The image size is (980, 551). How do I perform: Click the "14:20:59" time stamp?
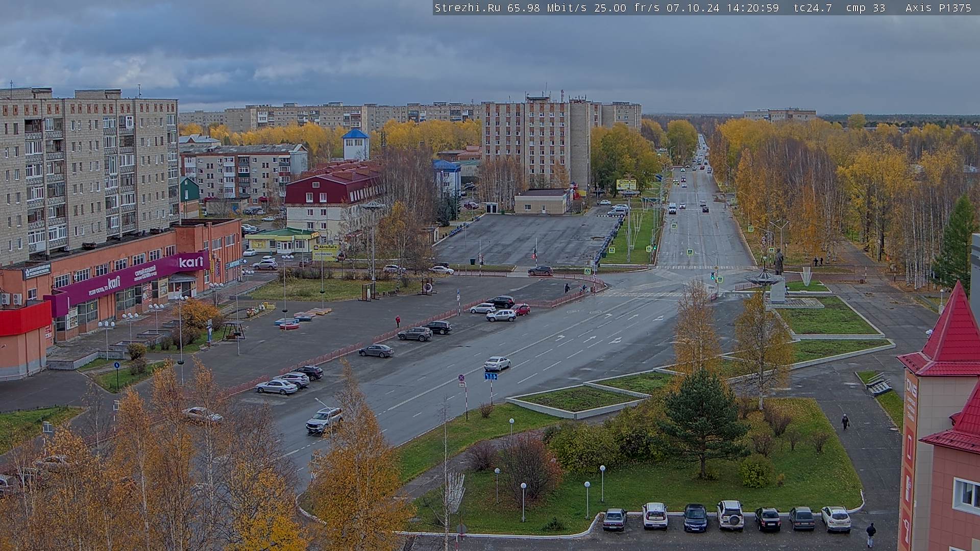click(x=753, y=8)
